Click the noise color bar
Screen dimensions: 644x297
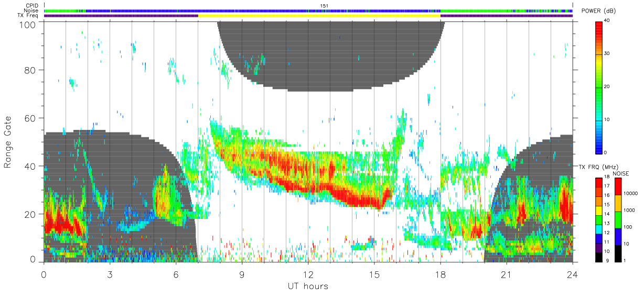coord(618,219)
